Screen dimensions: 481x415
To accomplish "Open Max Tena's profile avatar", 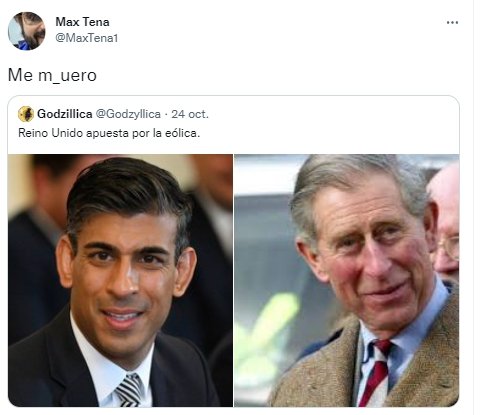I will pyautogui.click(x=27, y=31).
